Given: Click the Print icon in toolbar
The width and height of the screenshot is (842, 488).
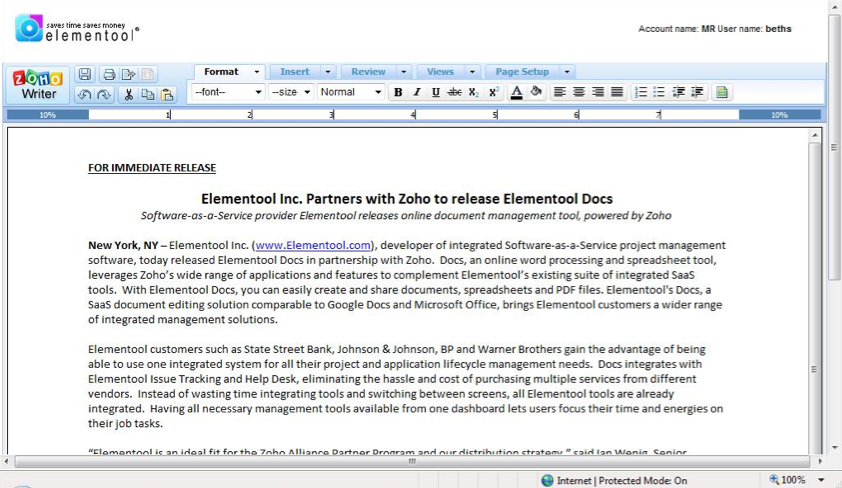Looking at the screenshot, I should [109, 74].
